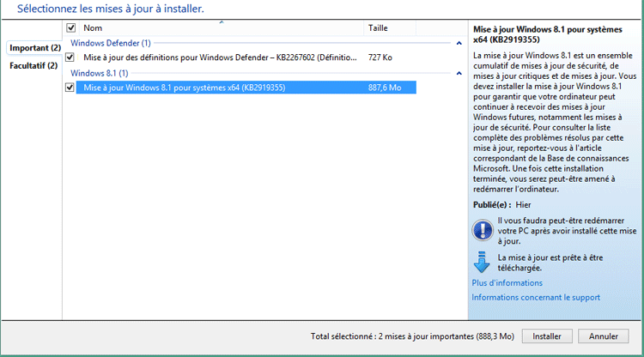Sort updates by the Nom column header

click(93, 27)
